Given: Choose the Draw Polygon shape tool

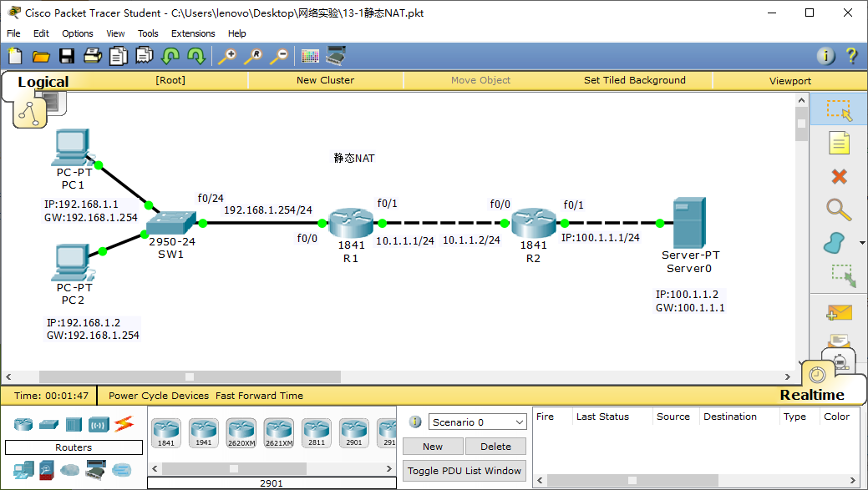Looking at the screenshot, I should (x=834, y=243).
